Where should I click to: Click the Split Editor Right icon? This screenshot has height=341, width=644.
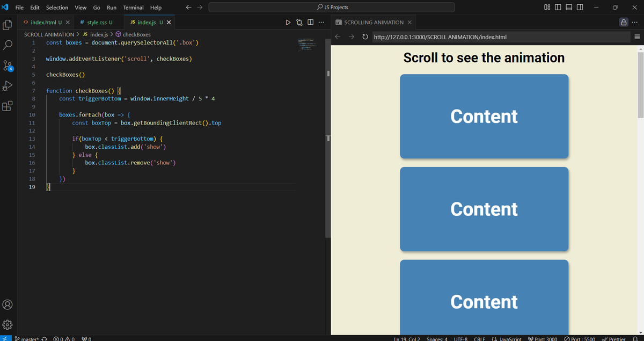coord(310,23)
